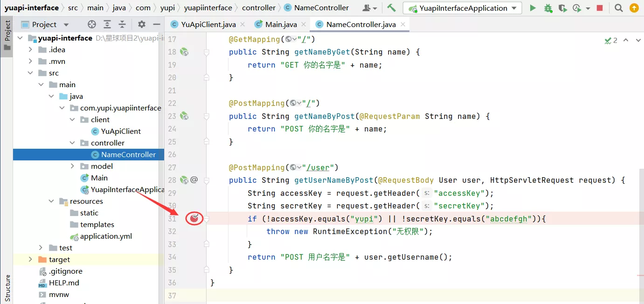Run YuapiInterfaceApplication with the green play icon
The width and height of the screenshot is (644, 304).
tap(533, 8)
